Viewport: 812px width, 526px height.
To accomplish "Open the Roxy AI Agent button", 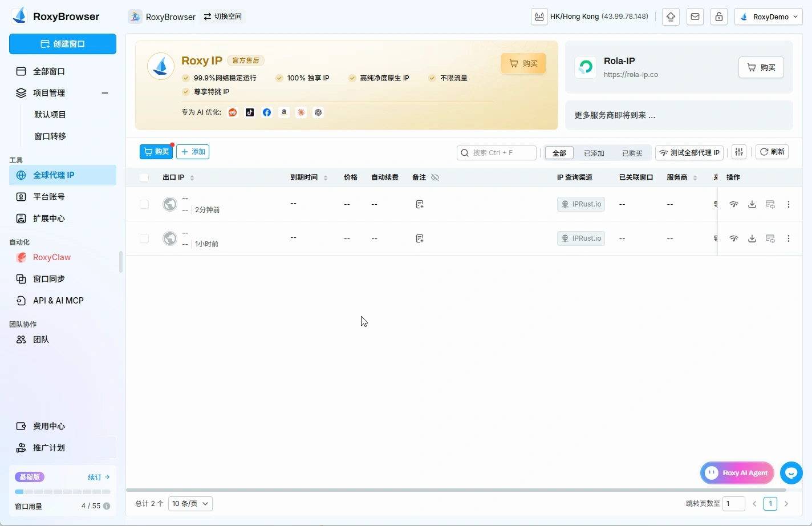I will click(737, 473).
